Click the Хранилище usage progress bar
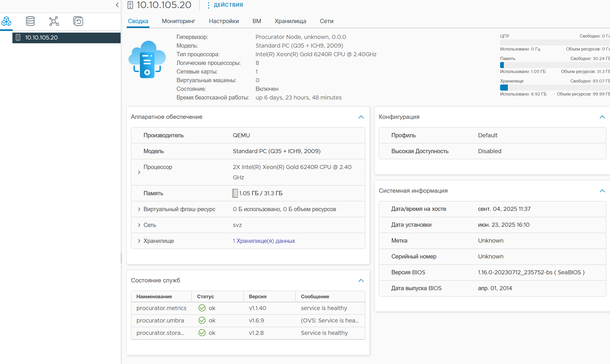 (x=555, y=87)
